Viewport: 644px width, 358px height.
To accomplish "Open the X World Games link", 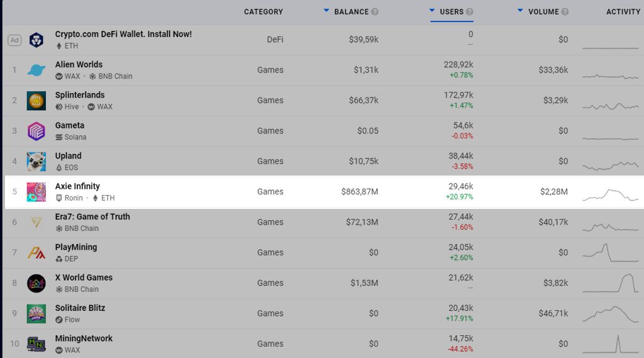I will point(84,277).
